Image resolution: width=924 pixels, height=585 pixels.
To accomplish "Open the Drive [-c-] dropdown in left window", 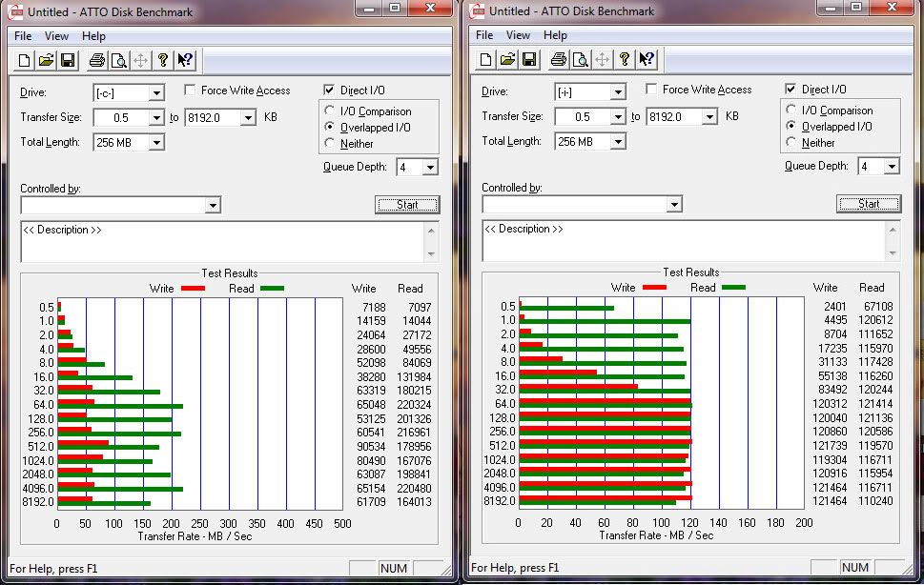I will tap(156, 93).
